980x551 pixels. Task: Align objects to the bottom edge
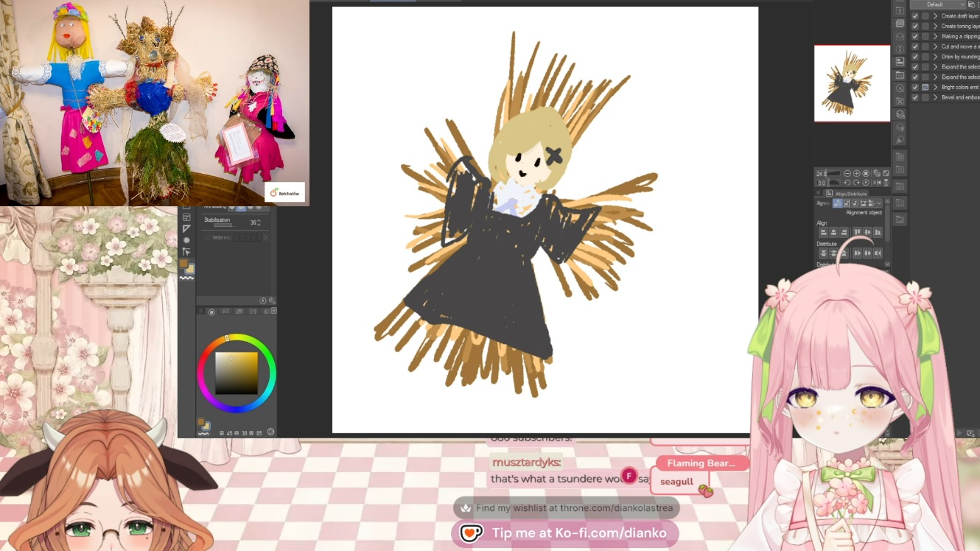pyautogui.click(x=878, y=233)
